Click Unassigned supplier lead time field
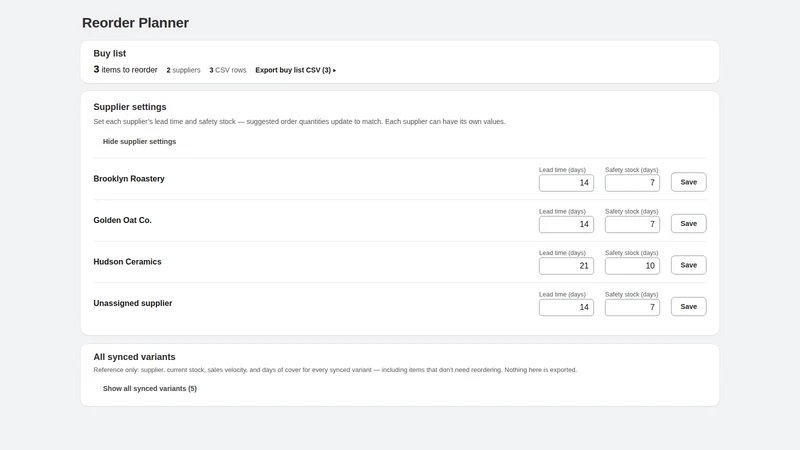The image size is (800, 450). (x=566, y=307)
